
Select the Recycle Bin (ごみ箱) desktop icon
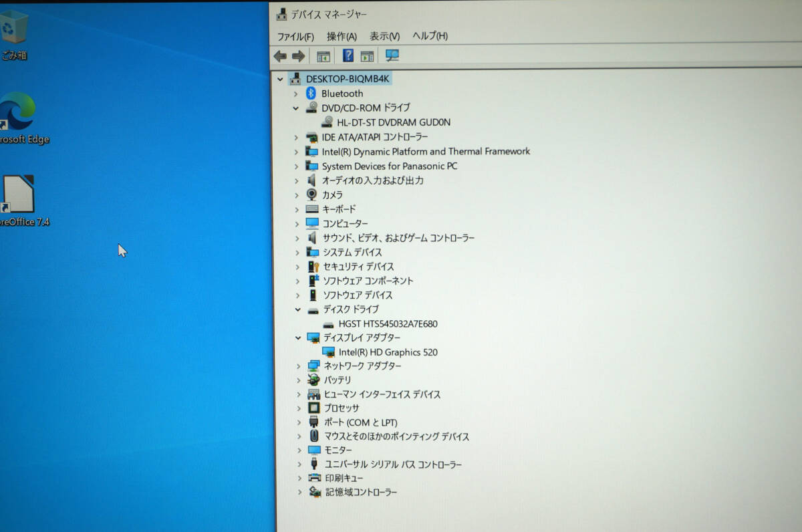tap(14, 36)
